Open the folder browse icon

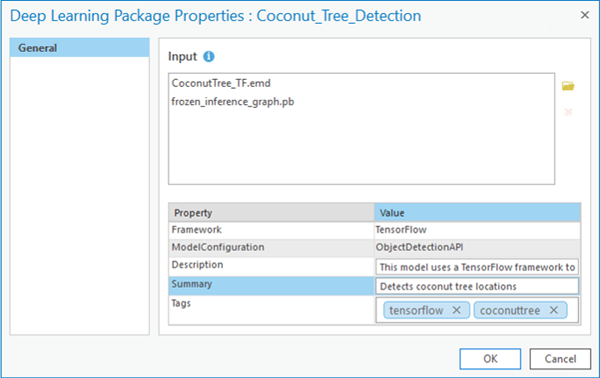coord(568,86)
